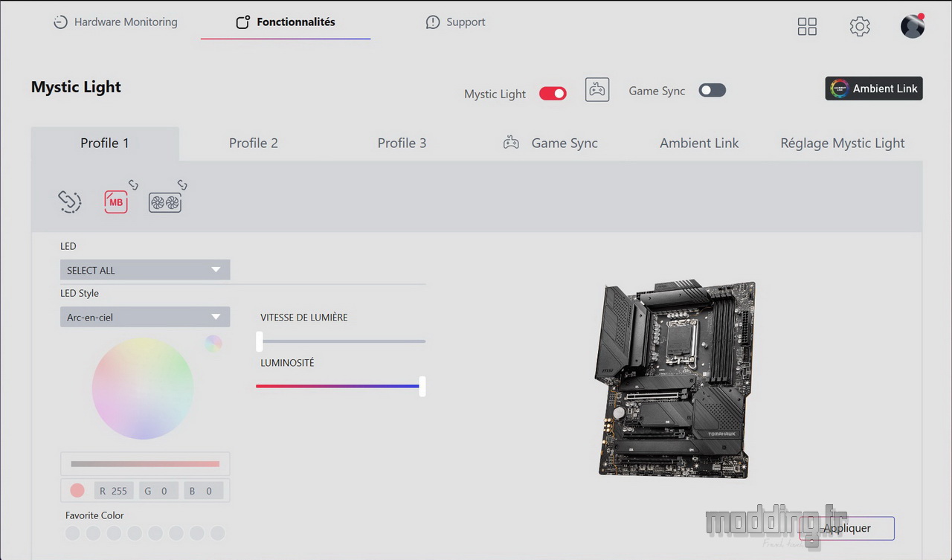This screenshot has height=560, width=952.
Task: Click the B value field
Action: click(x=204, y=491)
